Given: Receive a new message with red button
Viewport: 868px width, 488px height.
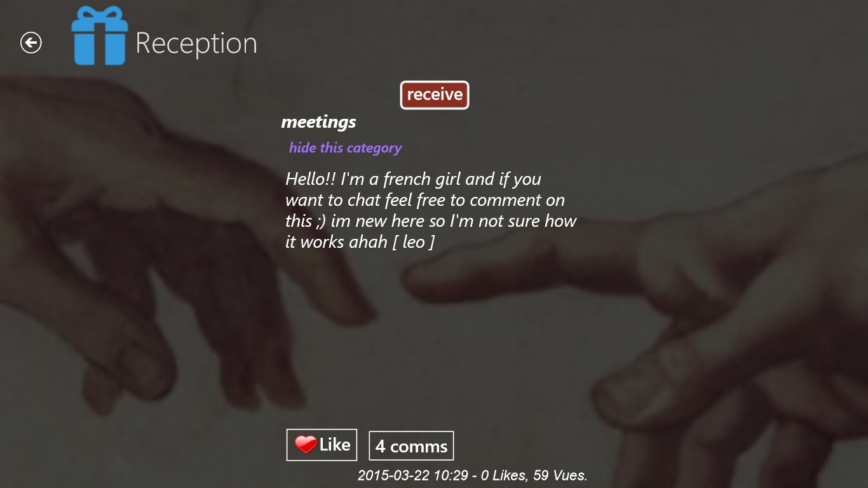Looking at the screenshot, I should [435, 95].
